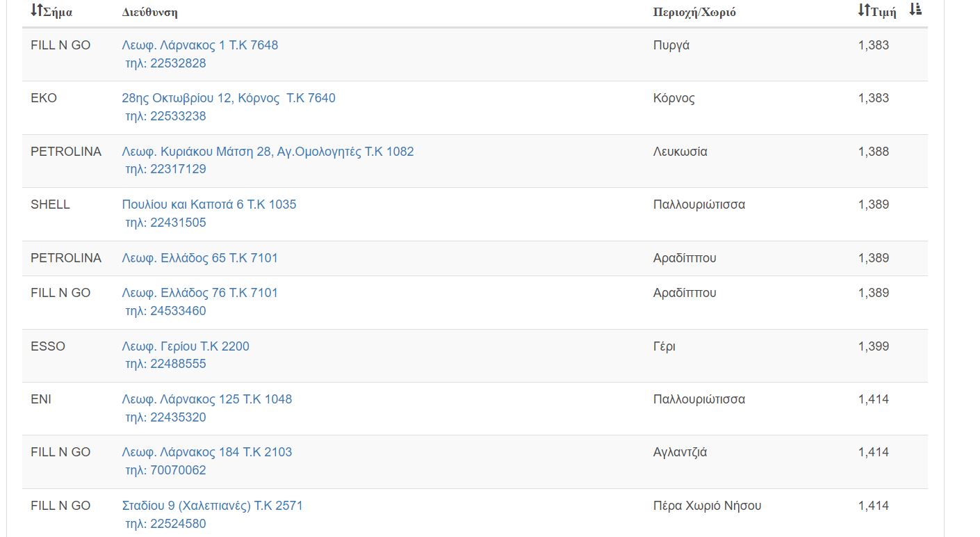Viewport: 980px width, 537px height.
Task: Select the EKO brand cell
Action: (x=44, y=98)
